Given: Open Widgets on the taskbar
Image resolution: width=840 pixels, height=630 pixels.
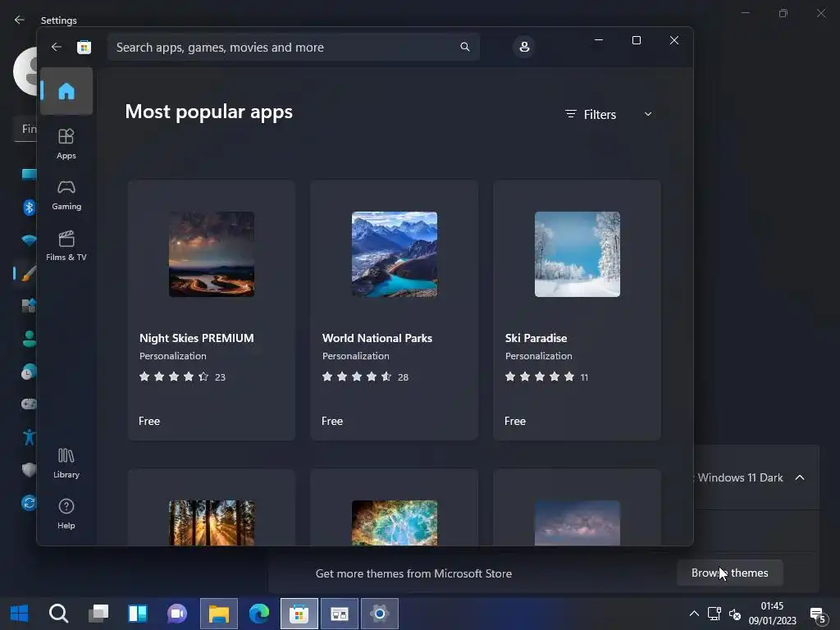Looking at the screenshot, I should pos(138,614).
